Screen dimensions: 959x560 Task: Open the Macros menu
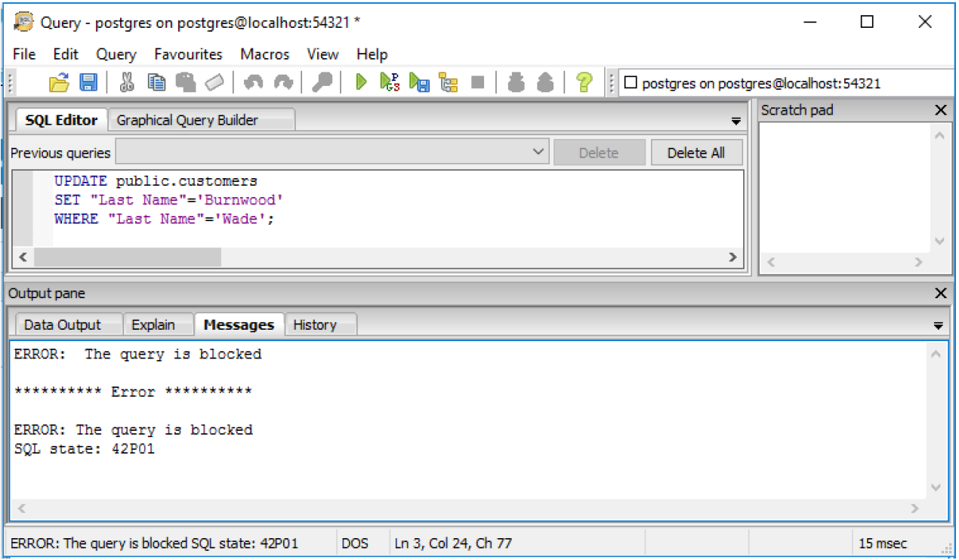point(265,54)
